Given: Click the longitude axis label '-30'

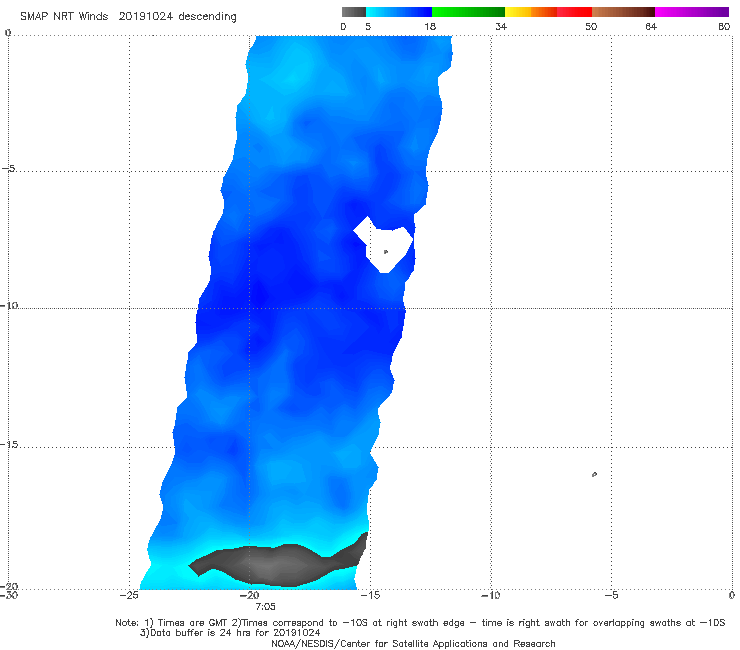Looking at the screenshot, I should click(x=9, y=595).
